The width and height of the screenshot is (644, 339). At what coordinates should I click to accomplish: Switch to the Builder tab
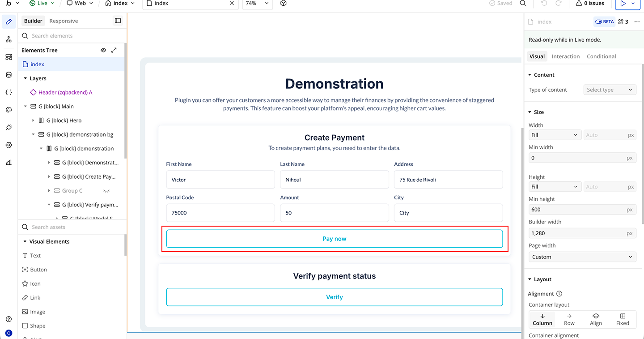click(34, 21)
